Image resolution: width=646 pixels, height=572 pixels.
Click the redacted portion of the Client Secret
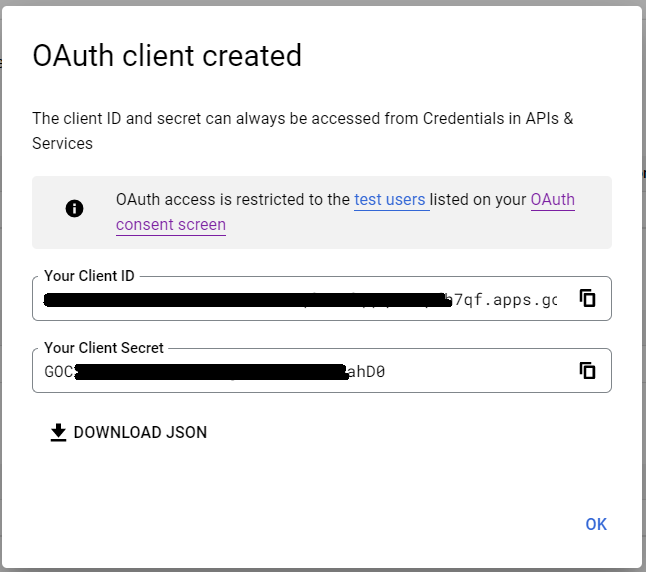210,371
